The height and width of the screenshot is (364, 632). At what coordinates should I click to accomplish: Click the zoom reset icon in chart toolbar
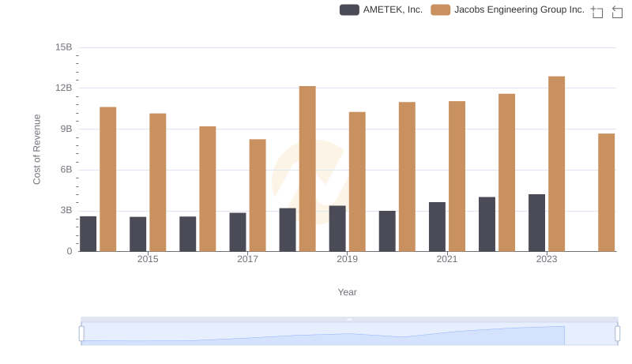coord(617,12)
